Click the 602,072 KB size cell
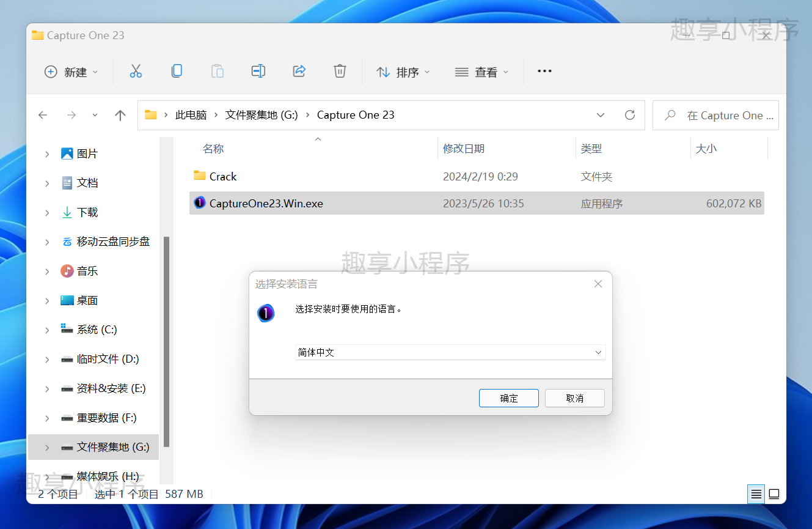 point(734,204)
